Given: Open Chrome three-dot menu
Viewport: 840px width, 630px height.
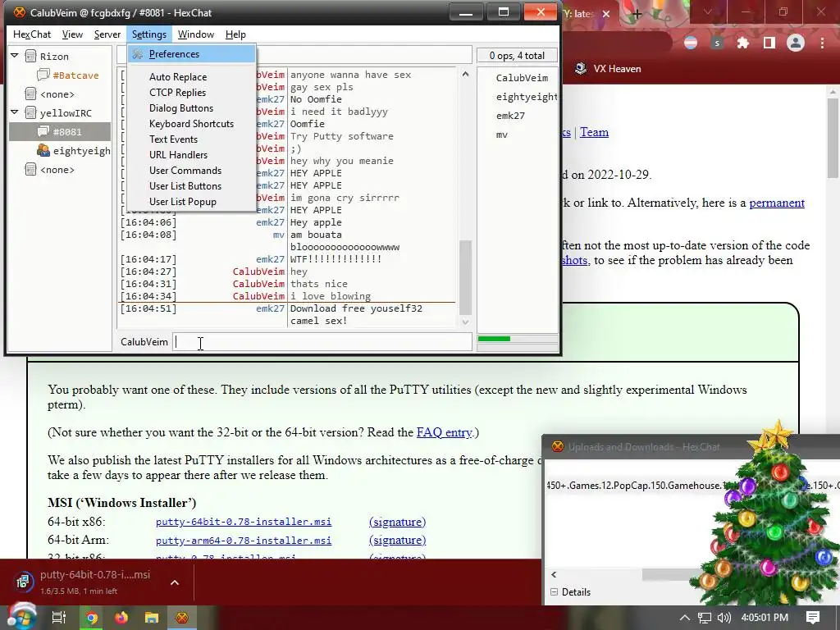Looking at the screenshot, I should (822, 43).
